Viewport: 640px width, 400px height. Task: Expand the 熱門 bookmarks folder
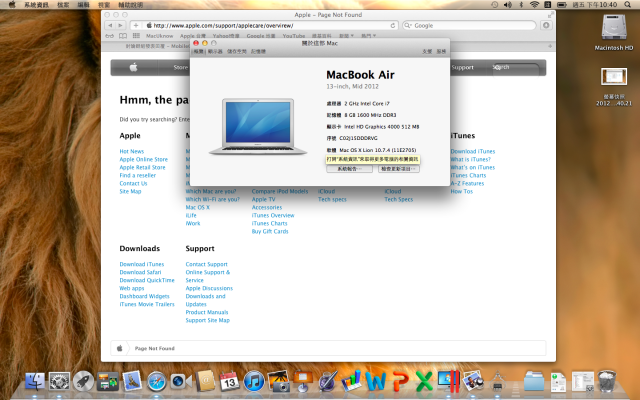coord(369,36)
